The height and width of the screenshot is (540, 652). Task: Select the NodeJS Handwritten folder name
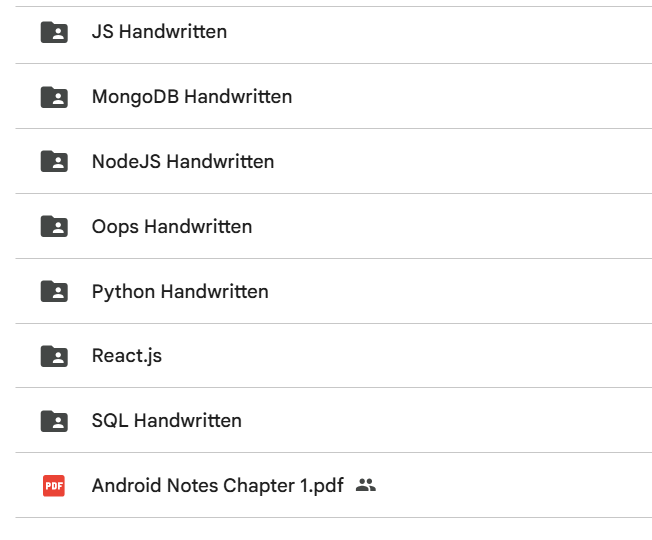point(183,161)
